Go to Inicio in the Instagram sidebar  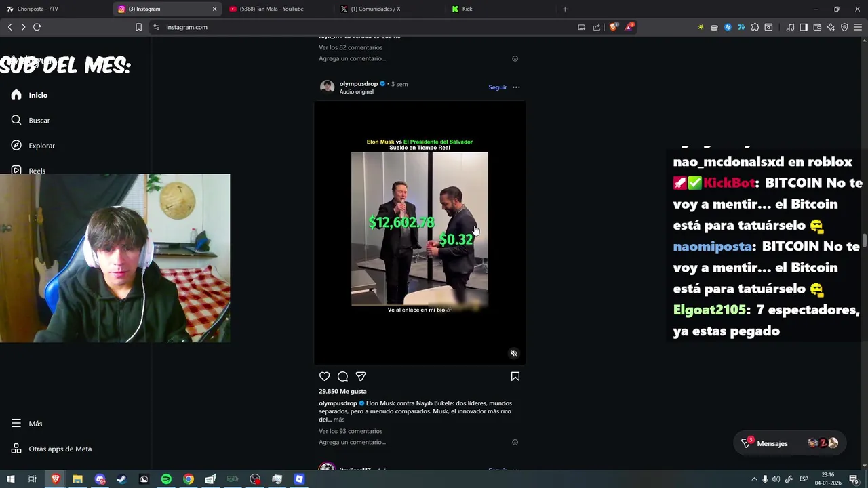[30, 95]
